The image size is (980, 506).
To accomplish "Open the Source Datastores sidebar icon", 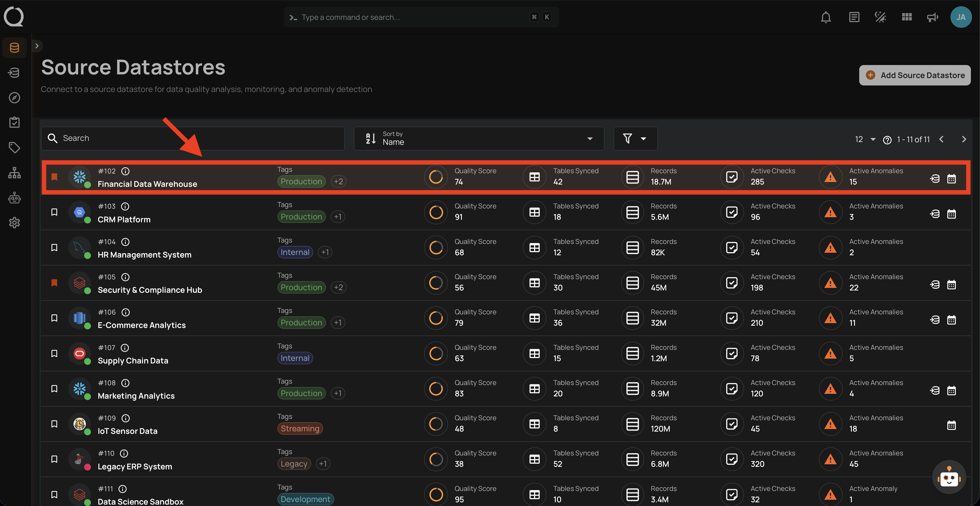I will point(14,47).
